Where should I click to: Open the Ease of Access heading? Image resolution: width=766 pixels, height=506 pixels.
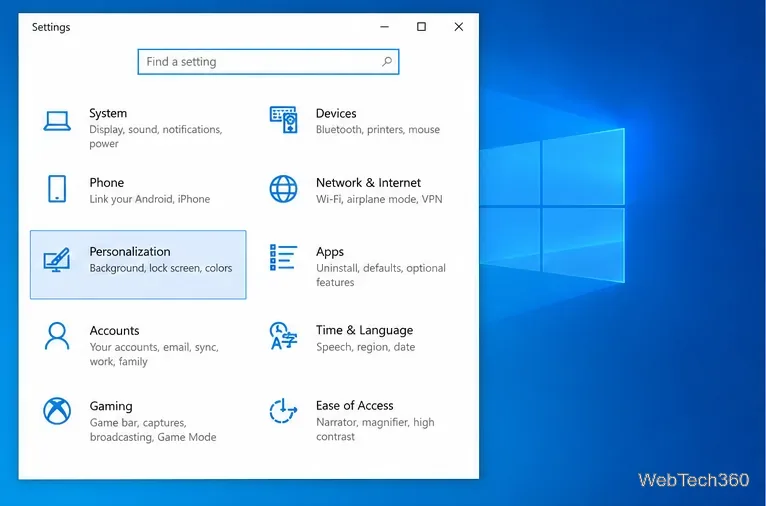coord(355,406)
